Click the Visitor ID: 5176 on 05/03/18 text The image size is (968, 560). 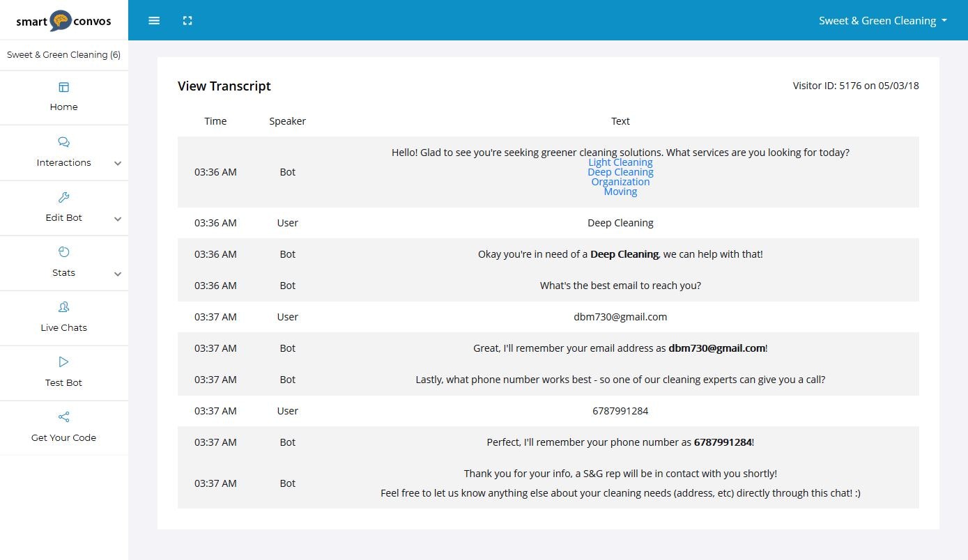(x=856, y=86)
